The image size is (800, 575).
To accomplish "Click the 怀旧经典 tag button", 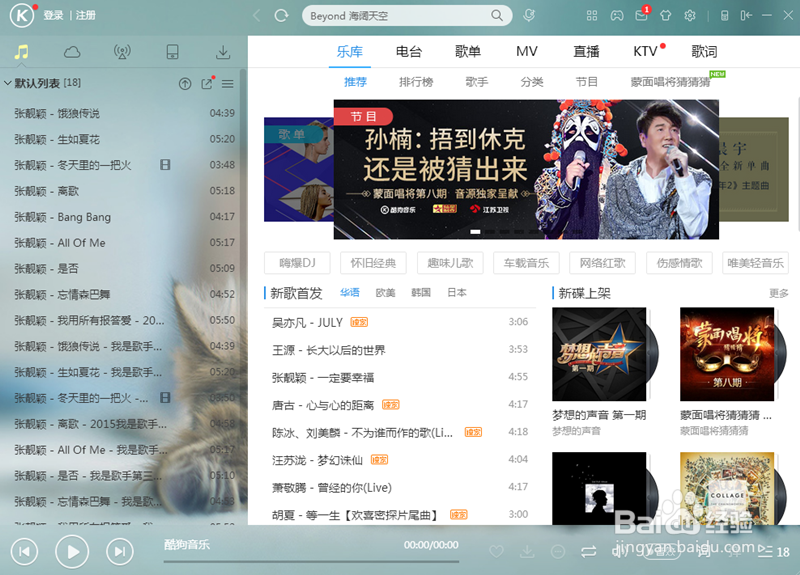I will click(373, 263).
